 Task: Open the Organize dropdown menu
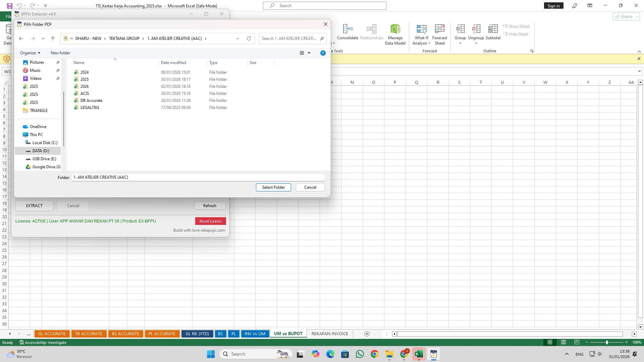coord(30,53)
